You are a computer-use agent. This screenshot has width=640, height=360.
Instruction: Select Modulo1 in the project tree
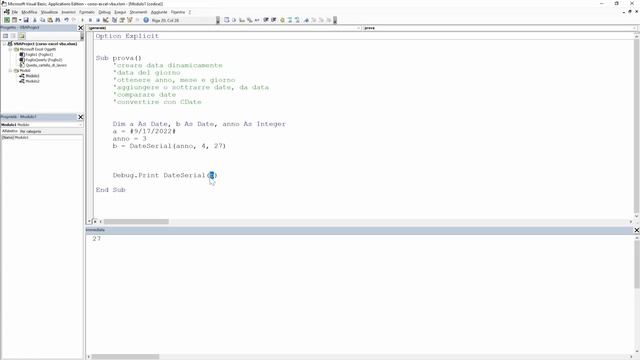32,76
